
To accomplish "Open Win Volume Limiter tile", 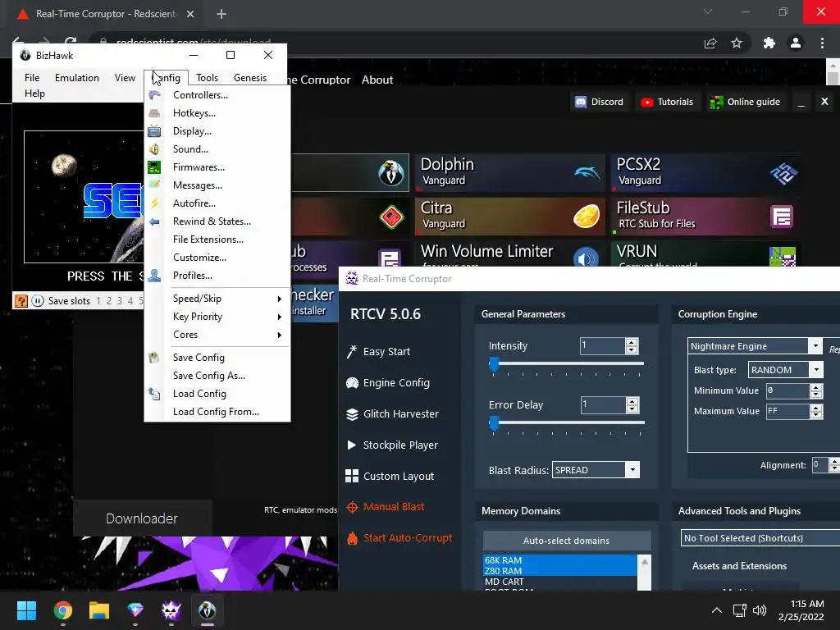I will pyautogui.click(x=510, y=254).
